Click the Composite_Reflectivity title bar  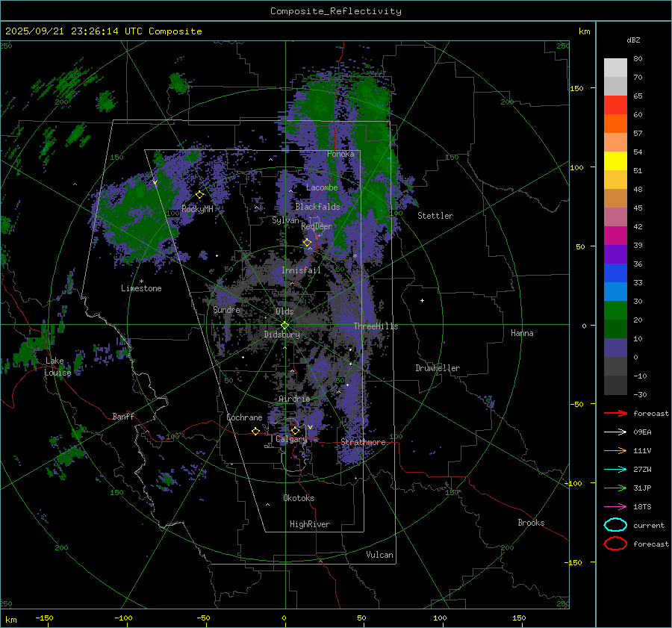tap(335, 10)
